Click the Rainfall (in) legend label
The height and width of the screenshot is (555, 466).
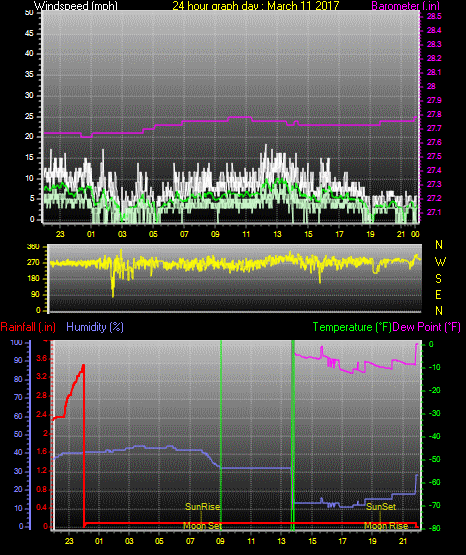[28, 327]
